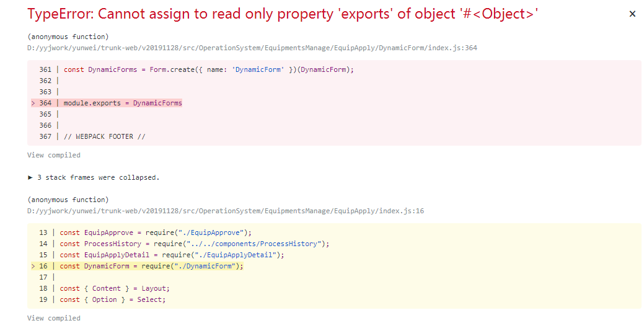Open the EquipApply/index.js:16 file path

point(226,211)
